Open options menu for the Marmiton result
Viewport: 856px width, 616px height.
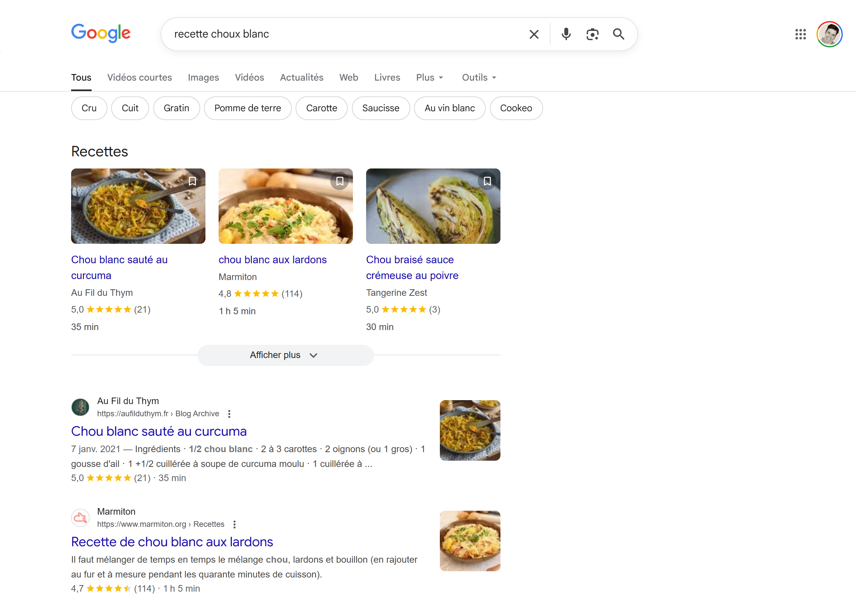[234, 524]
